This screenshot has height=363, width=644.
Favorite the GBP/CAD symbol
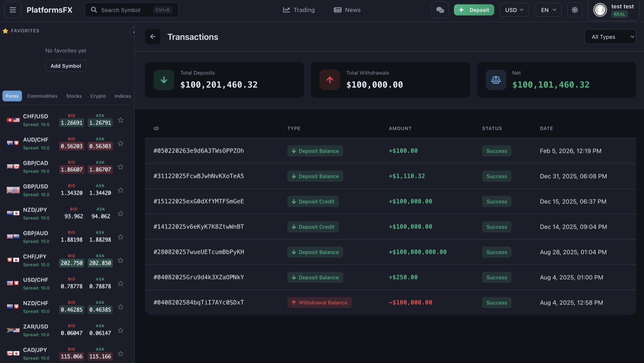click(120, 166)
